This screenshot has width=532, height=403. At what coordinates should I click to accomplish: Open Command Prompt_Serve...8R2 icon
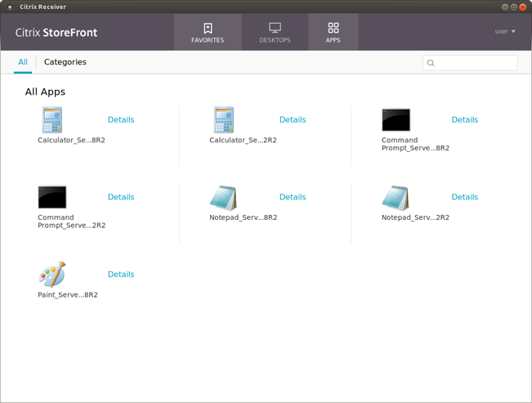click(396, 120)
